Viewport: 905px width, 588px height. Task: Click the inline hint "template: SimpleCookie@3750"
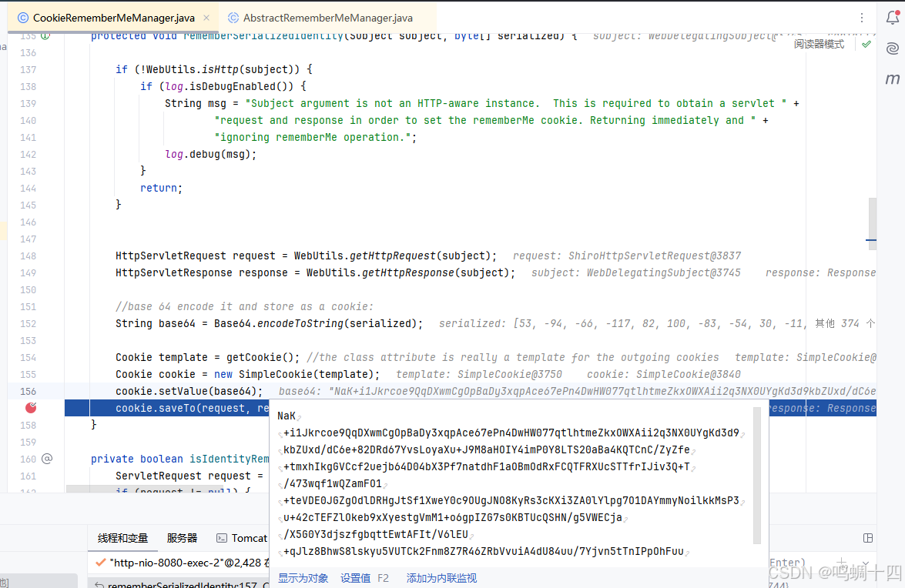pyautogui.click(x=478, y=374)
